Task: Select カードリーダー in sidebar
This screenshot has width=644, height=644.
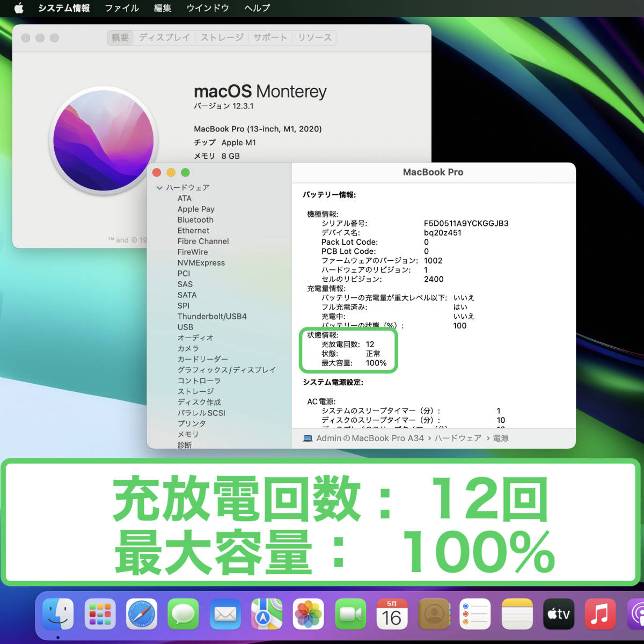Action: (x=203, y=360)
